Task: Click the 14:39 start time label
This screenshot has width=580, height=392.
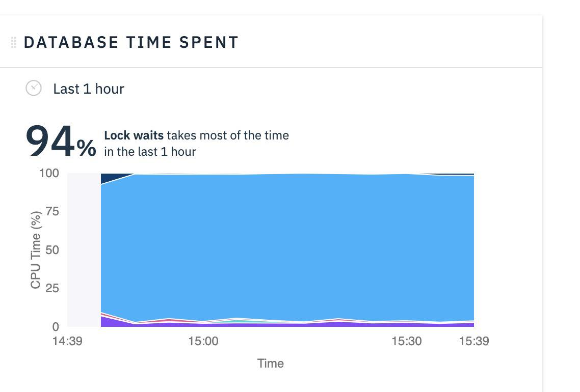Action: click(67, 341)
